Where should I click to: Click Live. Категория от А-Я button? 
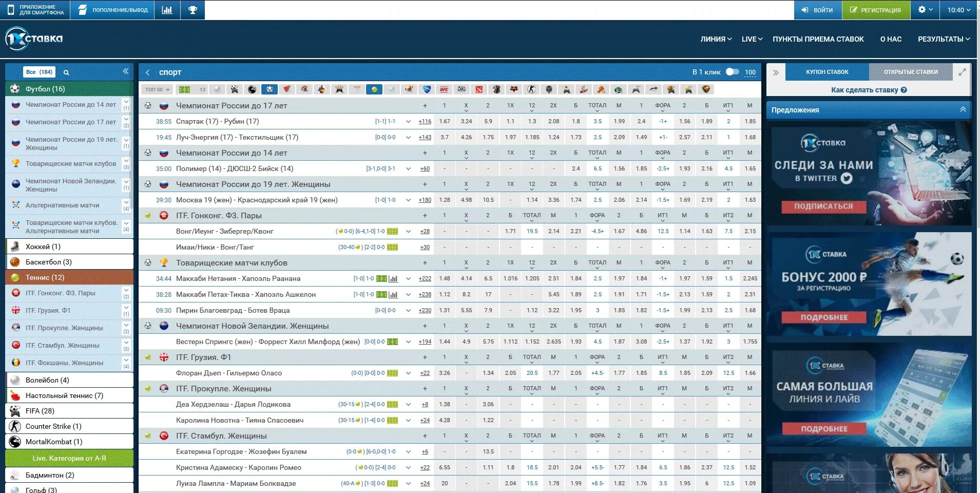click(x=69, y=458)
